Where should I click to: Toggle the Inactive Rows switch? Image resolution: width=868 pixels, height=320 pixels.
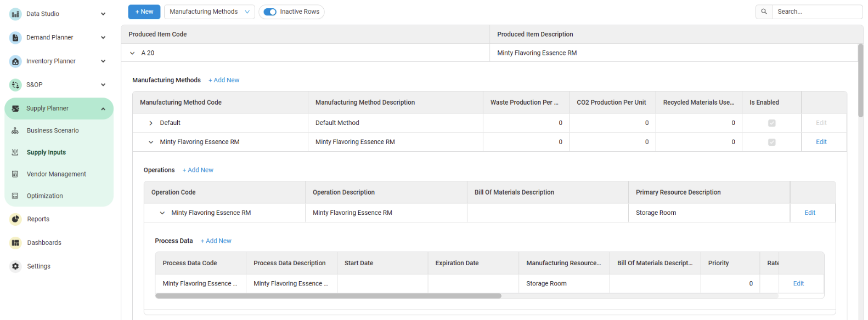click(270, 12)
